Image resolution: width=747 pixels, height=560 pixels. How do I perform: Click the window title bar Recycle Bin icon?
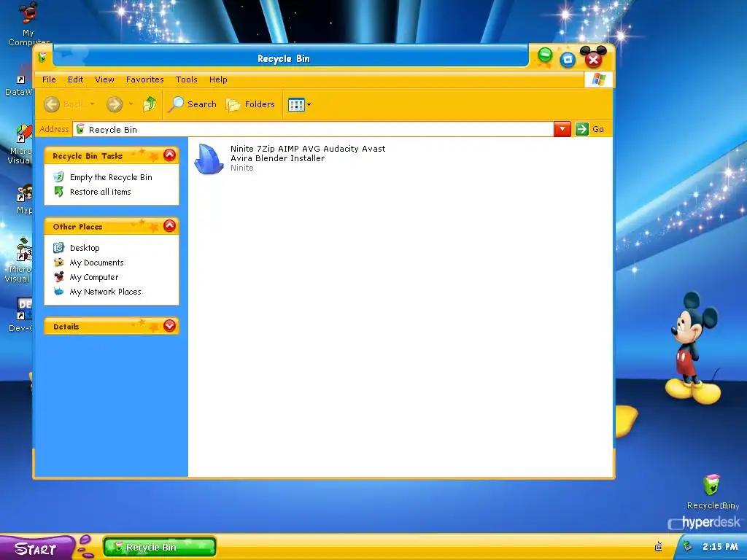click(x=42, y=58)
